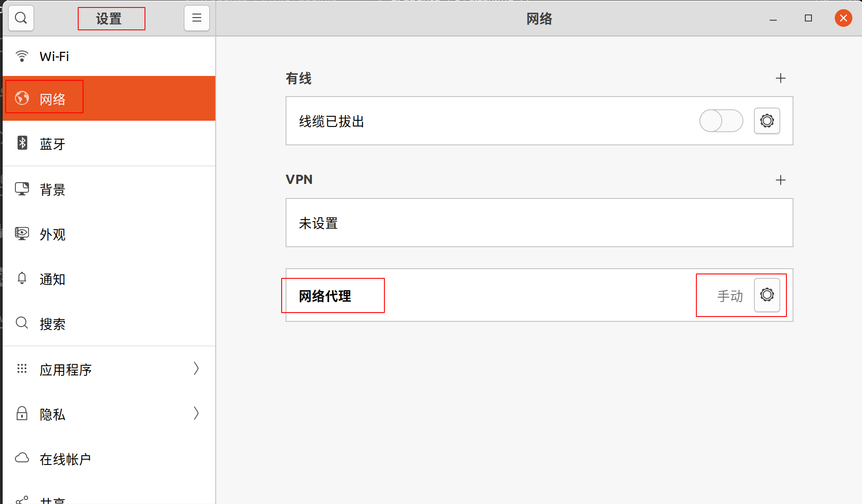Select the Bluetooth icon in sidebar
Viewport: 862px width, 504px height.
pyautogui.click(x=22, y=143)
